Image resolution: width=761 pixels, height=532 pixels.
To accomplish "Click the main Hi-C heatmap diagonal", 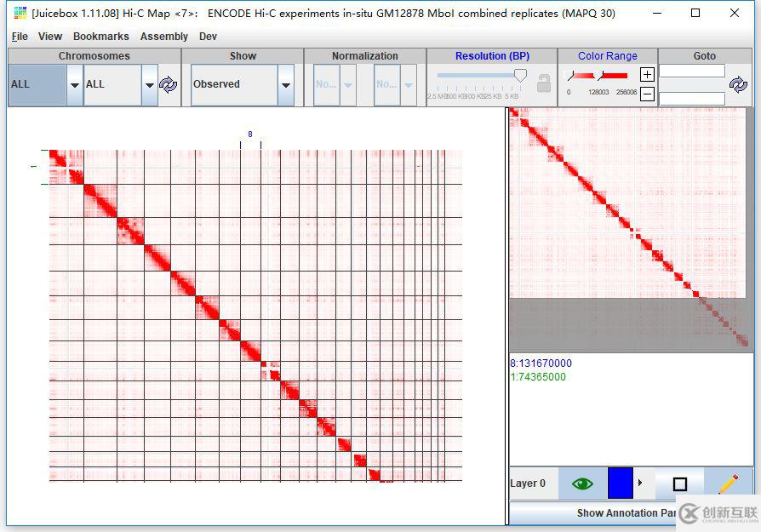I will point(255,316).
